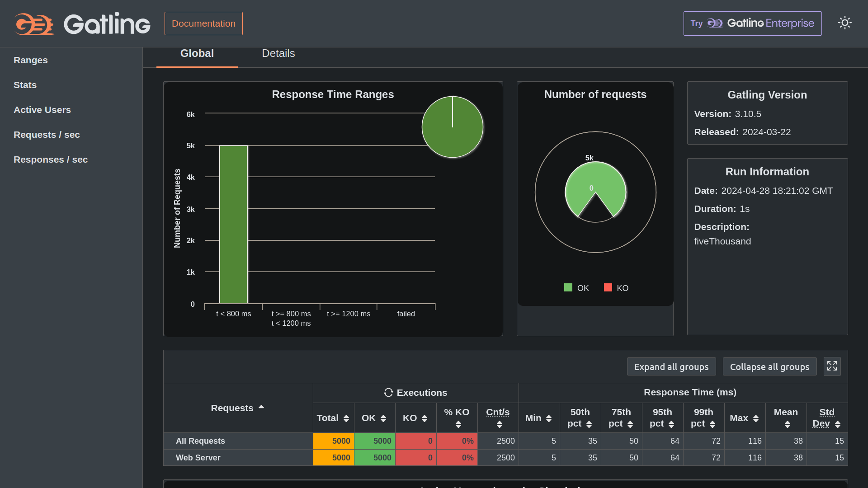Click version number 3.10.5
The height and width of the screenshot is (488, 868).
(748, 114)
